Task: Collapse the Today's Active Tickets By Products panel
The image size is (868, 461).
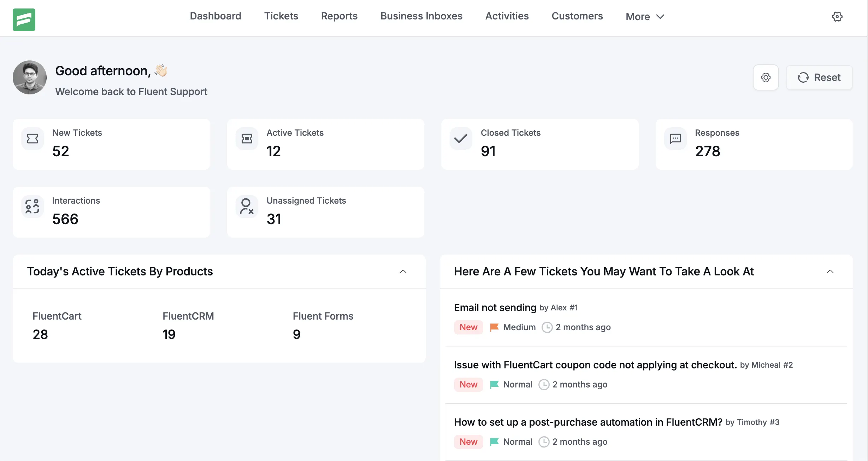Action: [x=403, y=272]
